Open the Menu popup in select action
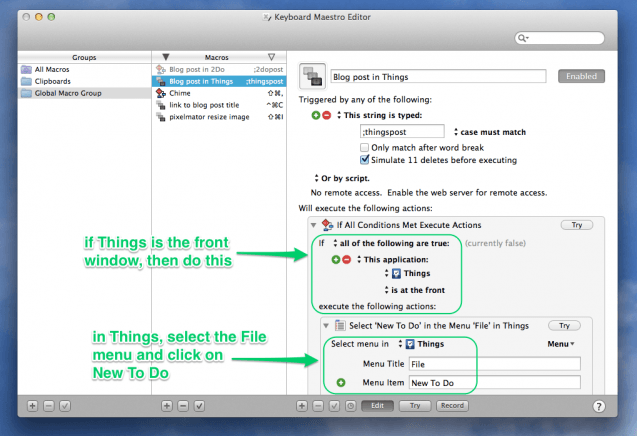637x436 pixels. [x=561, y=344]
